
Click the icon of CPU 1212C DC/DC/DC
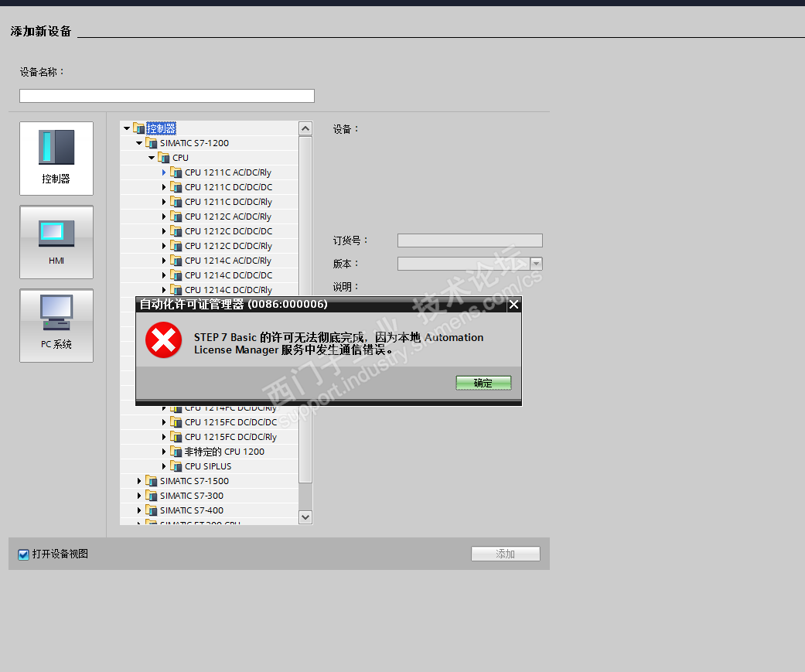pyautogui.click(x=176, y=231)
